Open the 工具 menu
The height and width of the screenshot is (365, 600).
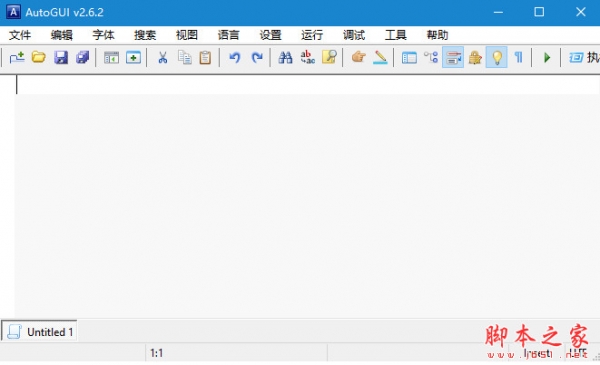tap(396, 35)
